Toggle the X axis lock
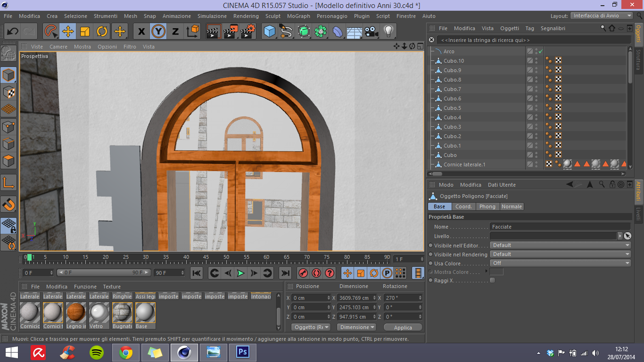This screenshot has height=362, width=644. pos(141,32)
